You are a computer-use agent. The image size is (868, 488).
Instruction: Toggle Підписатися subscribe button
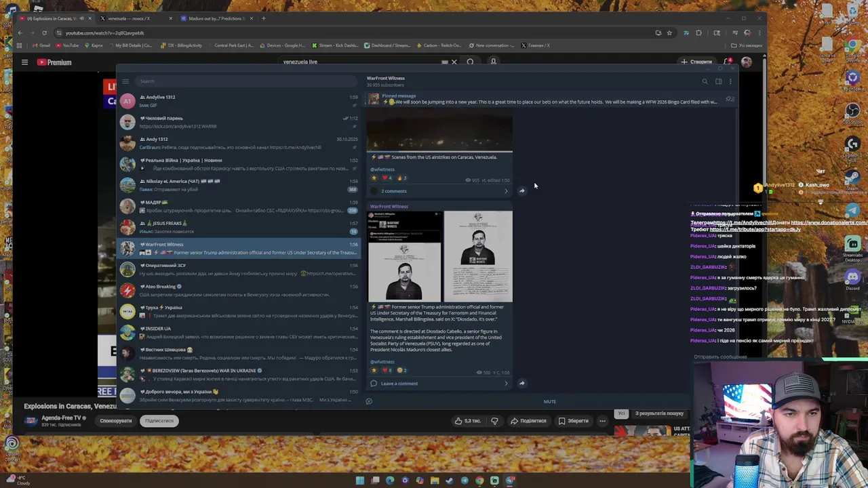(x=159, y=421)
